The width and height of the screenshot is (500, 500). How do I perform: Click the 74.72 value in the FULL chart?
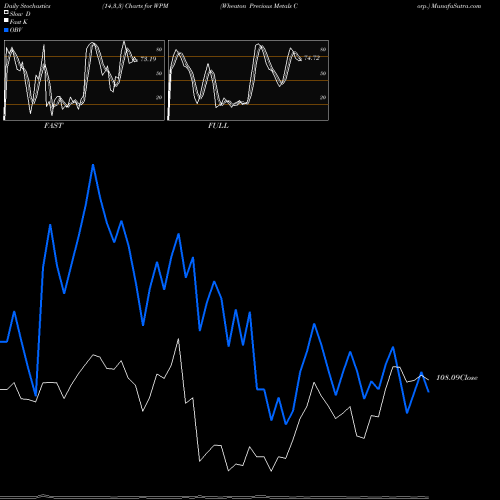click(312, 58)
